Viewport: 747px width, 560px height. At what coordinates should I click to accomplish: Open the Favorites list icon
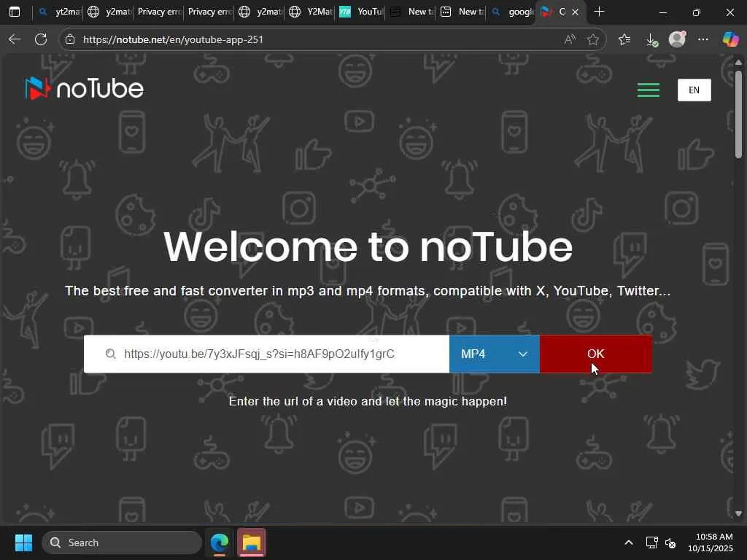click(x=624, y=39)
